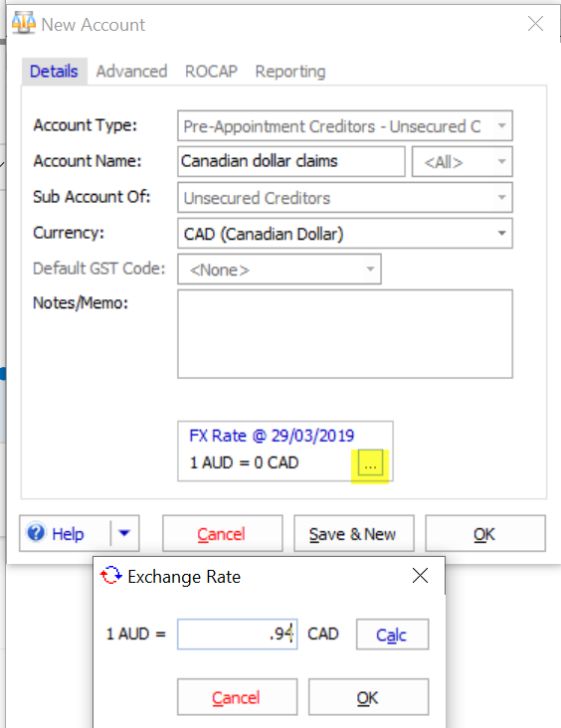The height and width of the screenshot is (728, 561).
Task: Open the Currency dropdown list
Action: click(501, 233)
